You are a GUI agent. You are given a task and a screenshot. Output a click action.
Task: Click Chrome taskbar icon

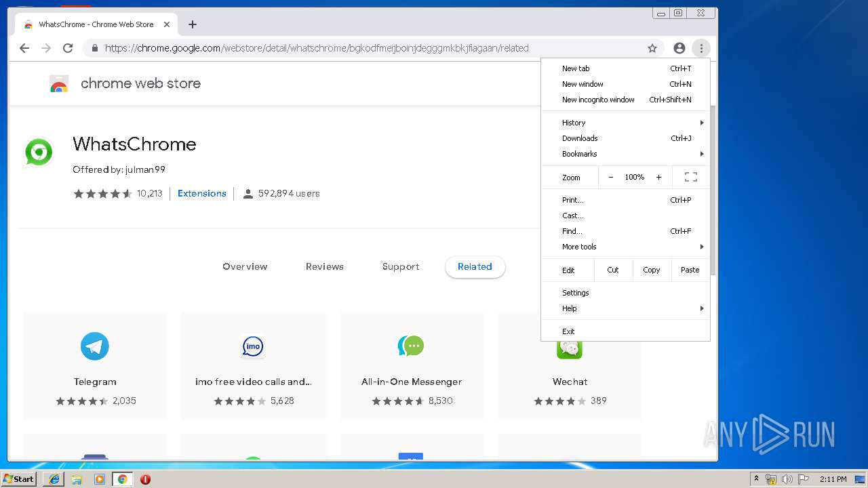[123, 479]
